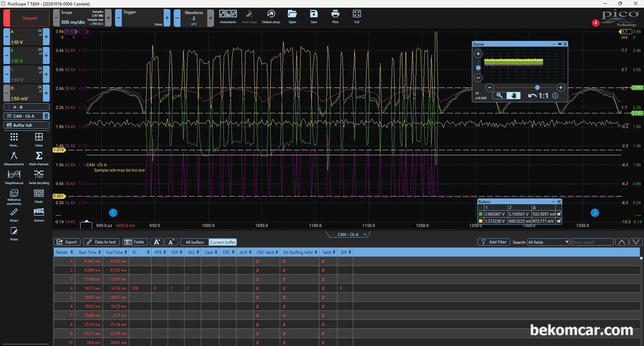Click the Default setup icon
This screenshot has width=644, height=346.
[x=271, y=17]
